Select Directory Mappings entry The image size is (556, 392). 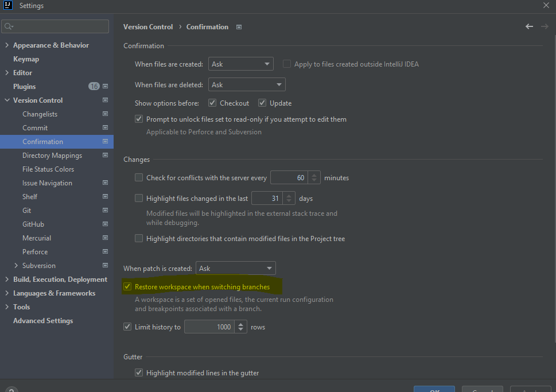tap(52, 156)
